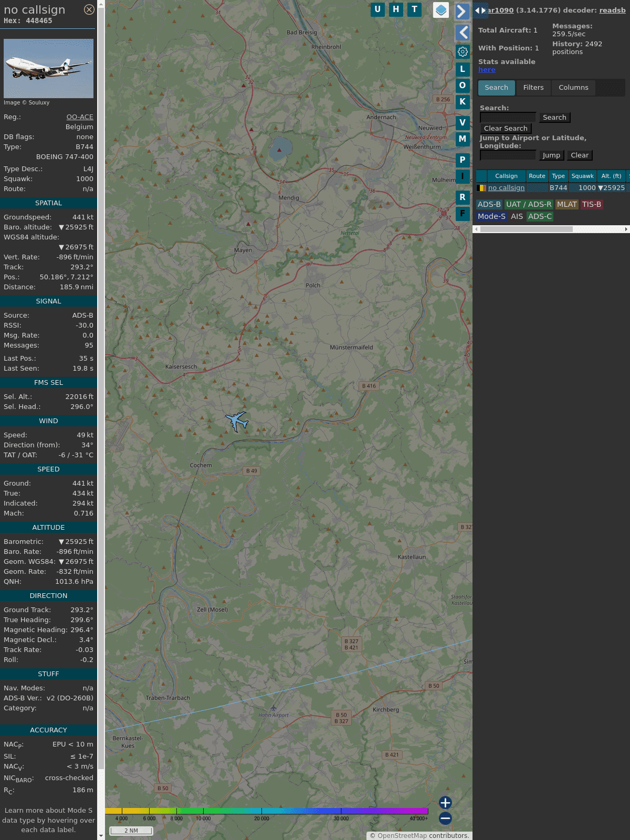Open the OO-ACE registration link
Image resolution: width=630 pixels, height=840 pixels.
tap(80, 117)
